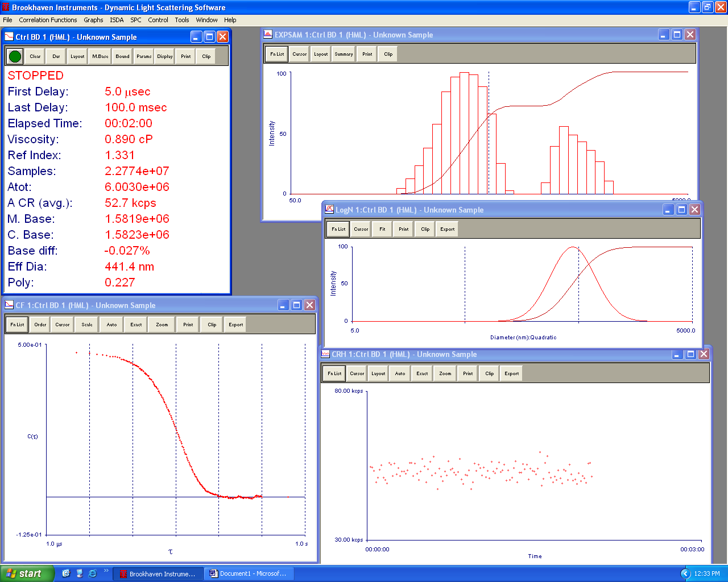The height and width of the screenshot is (582, 728).
Task: Click the green start measurement circle button
Action: click(x=15, y=56)
